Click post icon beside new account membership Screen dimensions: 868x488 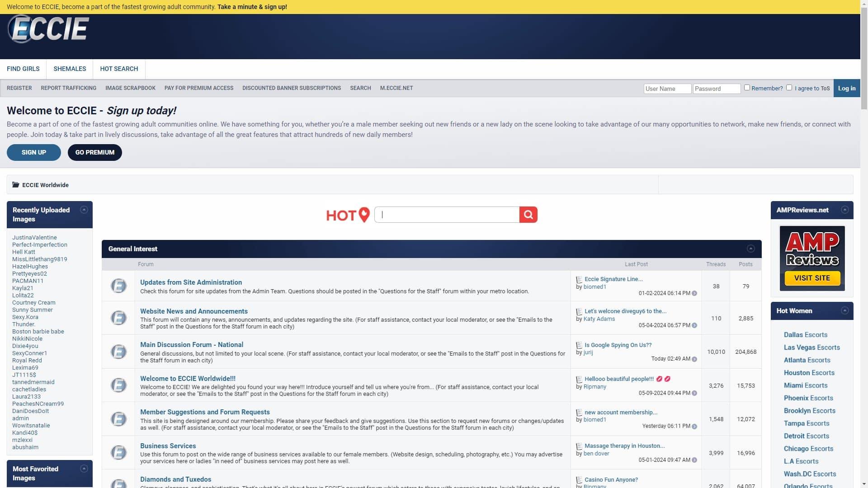point(579,413)
